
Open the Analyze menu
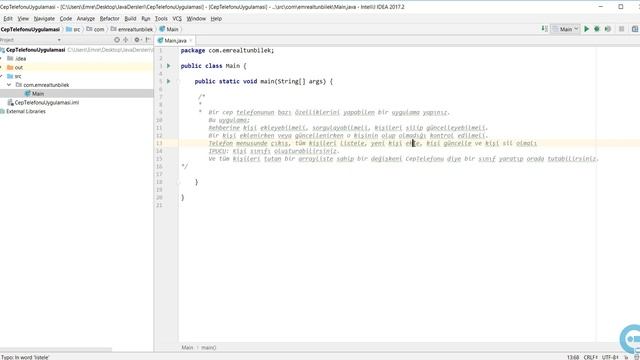click(x=86, y=19)
